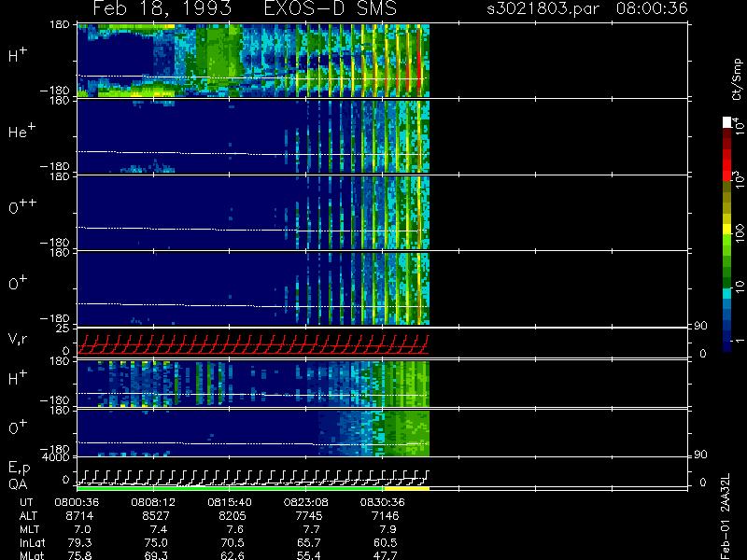Screen dimensions: 747x560
Task: Click the yellow segment of the QA bar
Action: tap(407, 488)
